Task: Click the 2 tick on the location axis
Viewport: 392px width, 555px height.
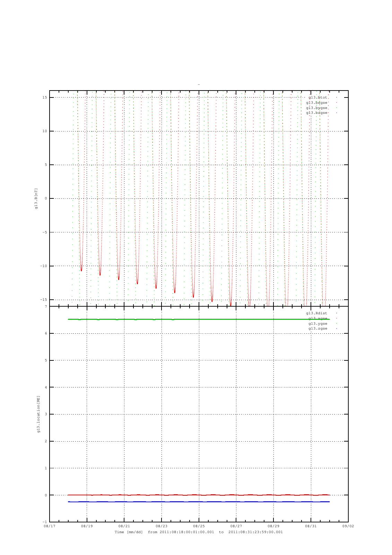Action: pyautogui.click(x=46, y=441)
